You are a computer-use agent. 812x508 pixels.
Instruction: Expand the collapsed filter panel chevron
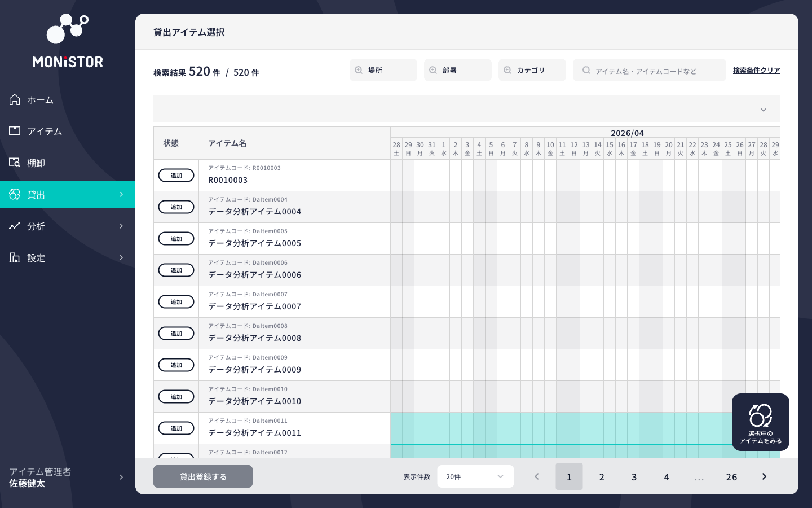[x=763, y=110]
